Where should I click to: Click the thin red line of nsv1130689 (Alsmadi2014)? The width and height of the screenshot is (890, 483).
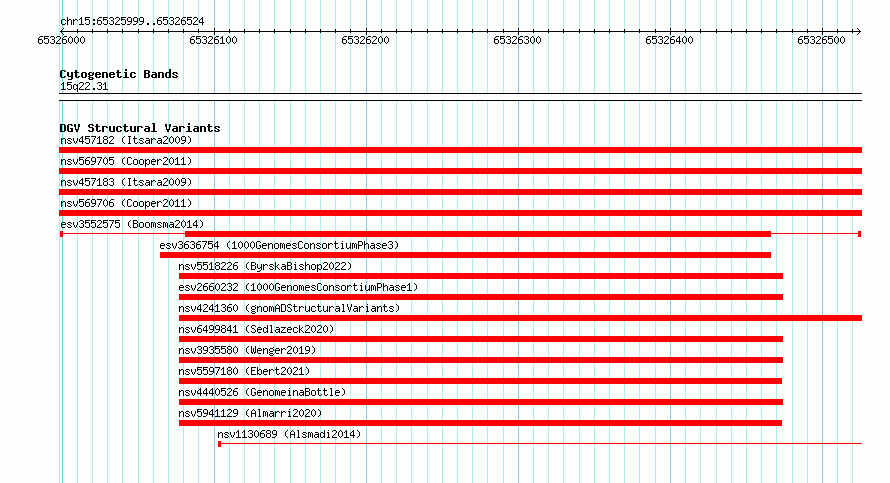coord(540,444)
